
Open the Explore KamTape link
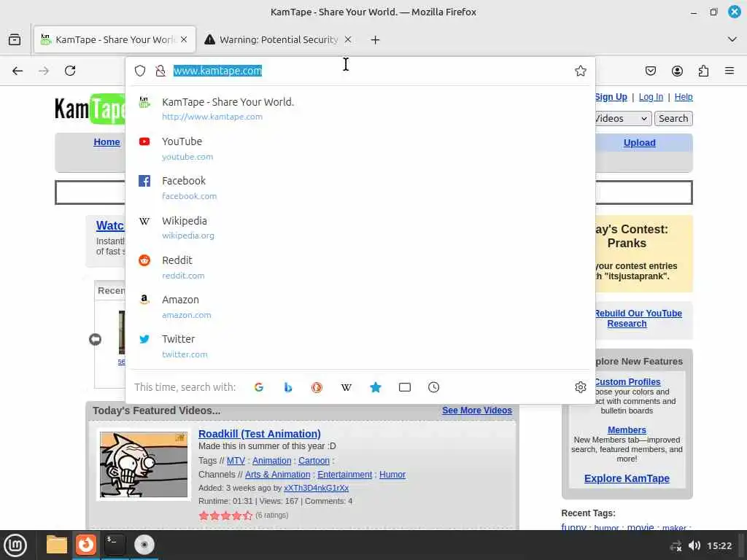pyautogui.click(x=627, y=478)
